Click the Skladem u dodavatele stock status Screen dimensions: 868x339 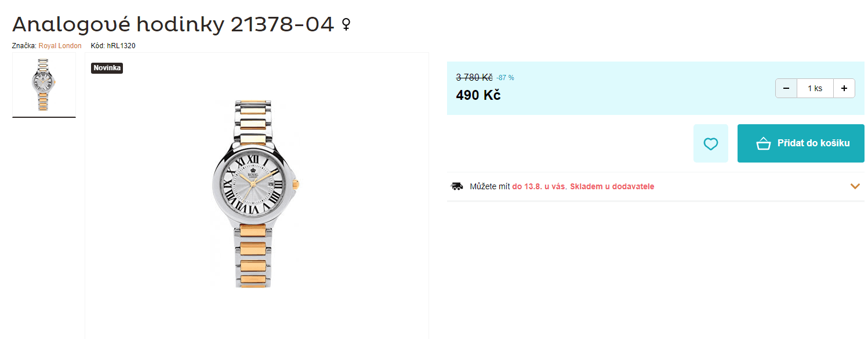(x=612, y=186)
